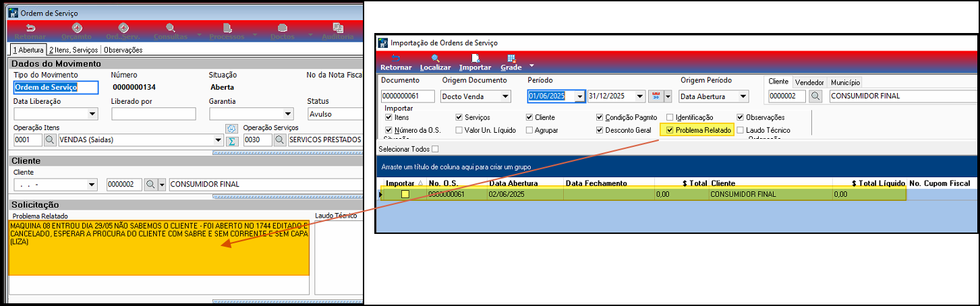The image size is (980, 306).
Task: Toggle Número da O.S. checkbox
Action: tap(388, 130)
